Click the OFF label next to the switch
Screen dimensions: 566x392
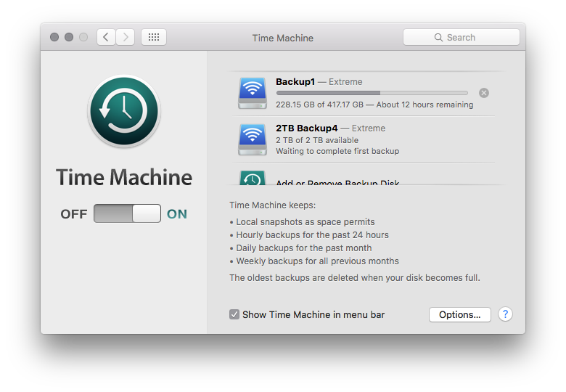73,214
